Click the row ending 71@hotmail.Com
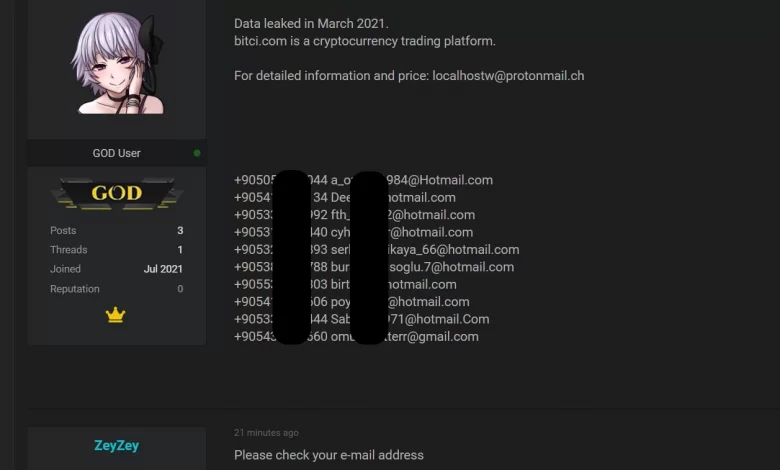Image resolution: width=780 pixels, height=470 pixels. (362, 319)
